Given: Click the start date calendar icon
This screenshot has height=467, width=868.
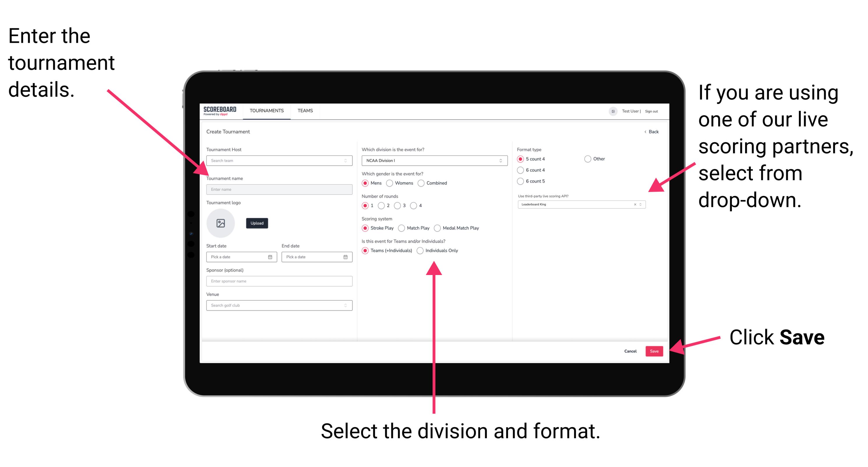Looking at the screenshot, I should click(x=272, y=257).
